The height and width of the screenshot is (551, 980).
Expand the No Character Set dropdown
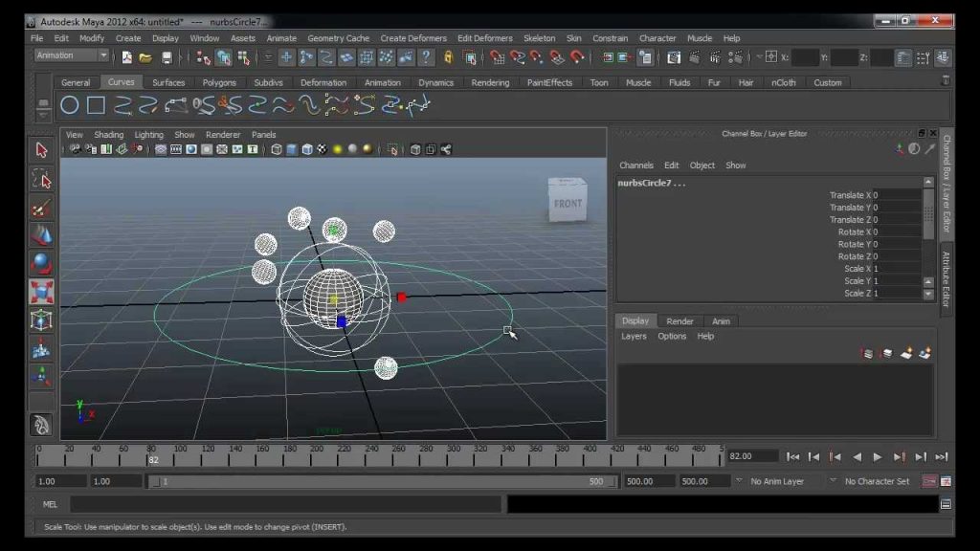(x=877, y=481)
